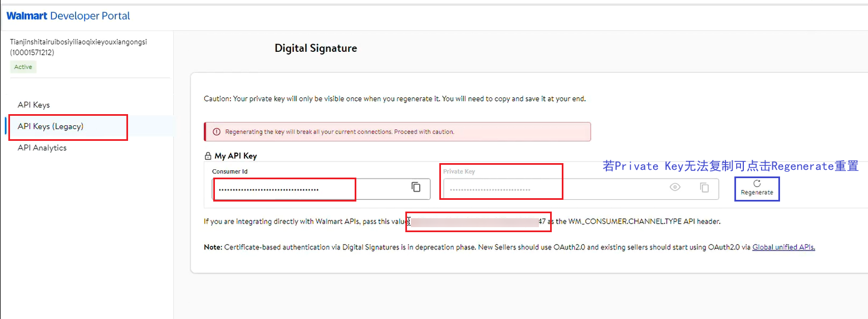Click the lock icon beside My API Key
The image size is (868, 319).
coord(208,156)
